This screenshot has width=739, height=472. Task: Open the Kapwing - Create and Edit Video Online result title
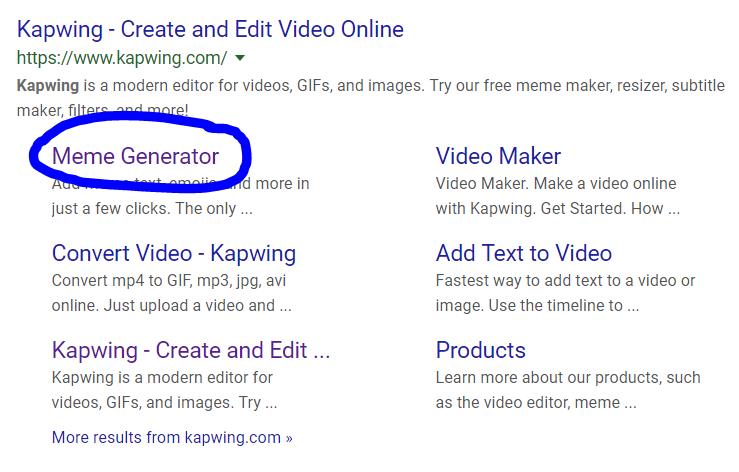(210, 30)
